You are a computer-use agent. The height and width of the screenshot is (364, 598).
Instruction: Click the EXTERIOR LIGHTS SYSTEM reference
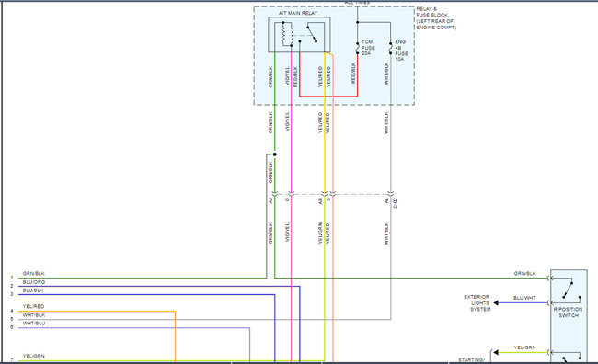(x=477, y=303)
